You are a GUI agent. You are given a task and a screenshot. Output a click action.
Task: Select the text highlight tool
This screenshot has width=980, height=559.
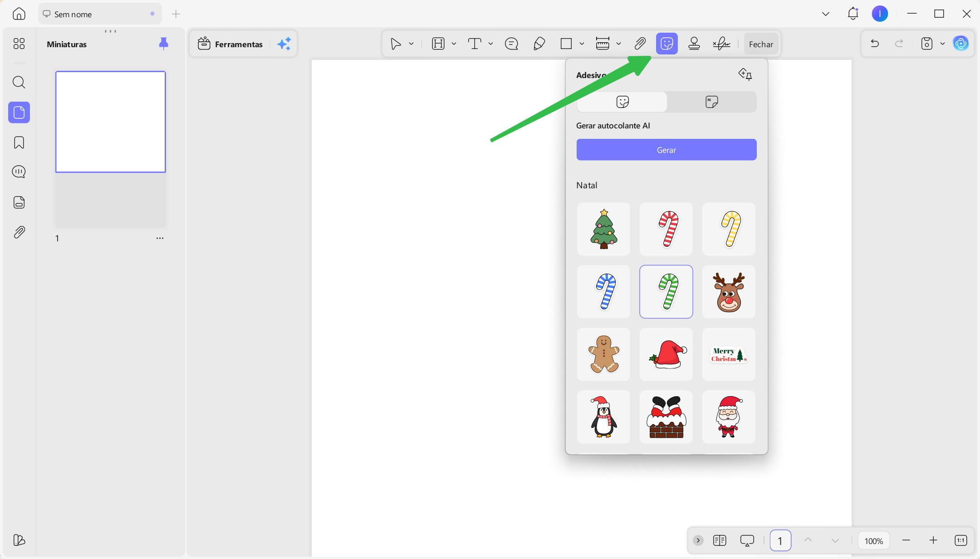(438, 44)
